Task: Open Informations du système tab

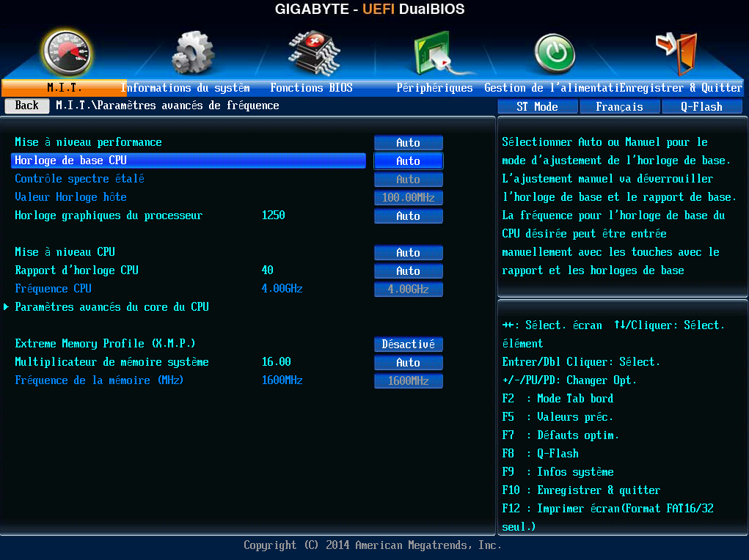Action: coord(185,88)
